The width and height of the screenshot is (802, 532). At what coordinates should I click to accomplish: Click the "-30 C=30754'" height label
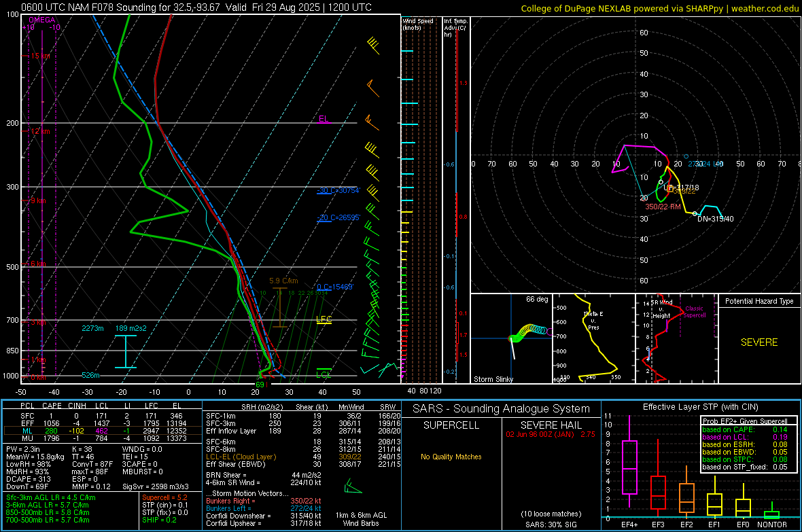tap(338, 190)
